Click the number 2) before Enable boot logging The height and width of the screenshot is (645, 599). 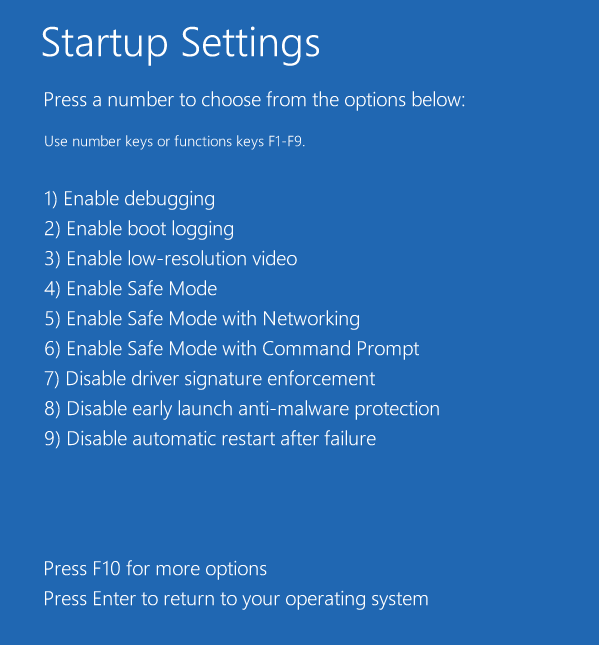[52, 229]
